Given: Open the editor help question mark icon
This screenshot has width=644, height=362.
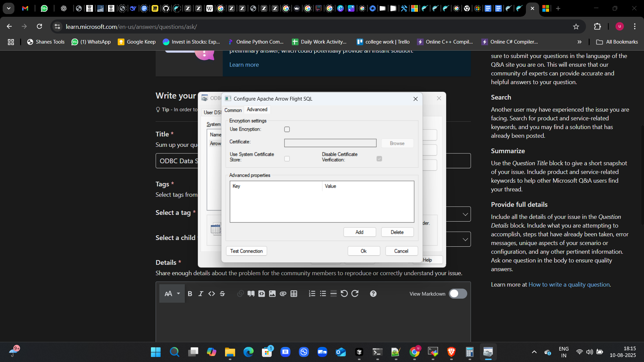Looking at the screenshot, I should (373, 294).
